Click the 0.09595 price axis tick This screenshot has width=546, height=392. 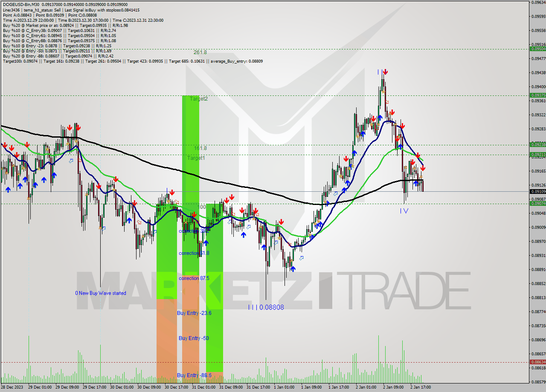click(538, 17)
